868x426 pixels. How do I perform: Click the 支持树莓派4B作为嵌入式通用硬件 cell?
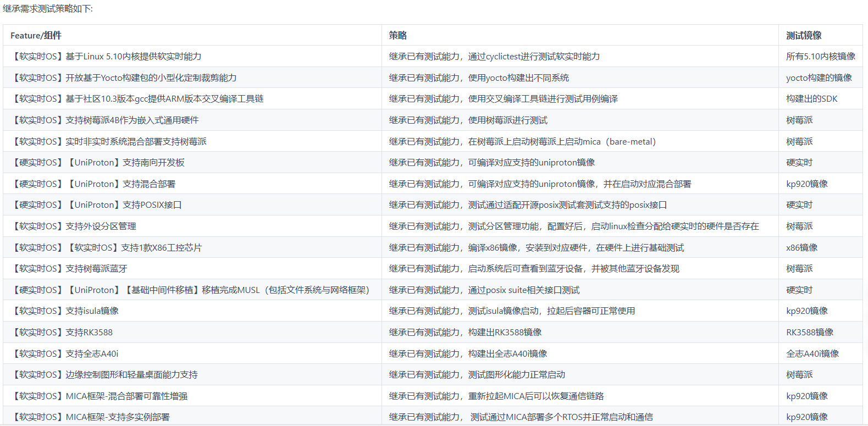click(x=105, y=120)
